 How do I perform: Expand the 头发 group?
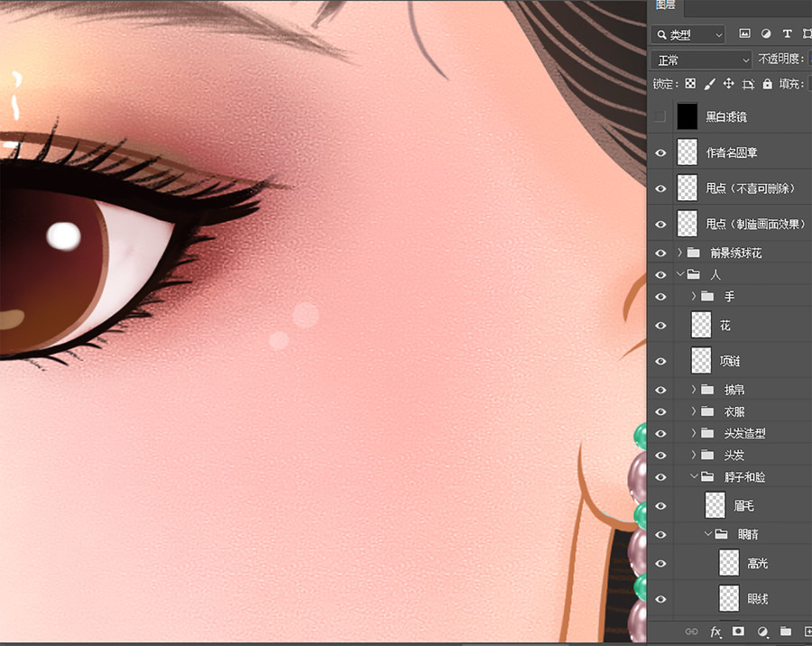point(694,455)
